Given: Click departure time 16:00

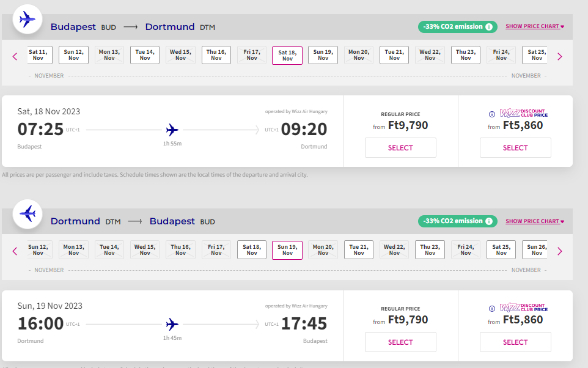Looking at the screenshot, I should pyautogui.click(x=40, y=324).
